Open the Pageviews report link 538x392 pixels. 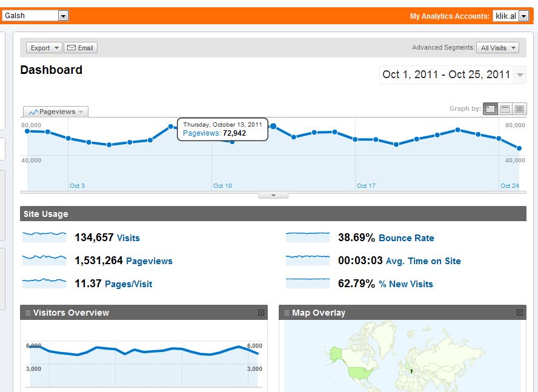click(149, 261)
